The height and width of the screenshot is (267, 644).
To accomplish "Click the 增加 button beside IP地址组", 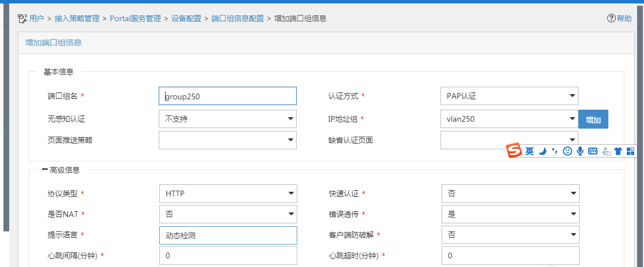I will 593,120.
